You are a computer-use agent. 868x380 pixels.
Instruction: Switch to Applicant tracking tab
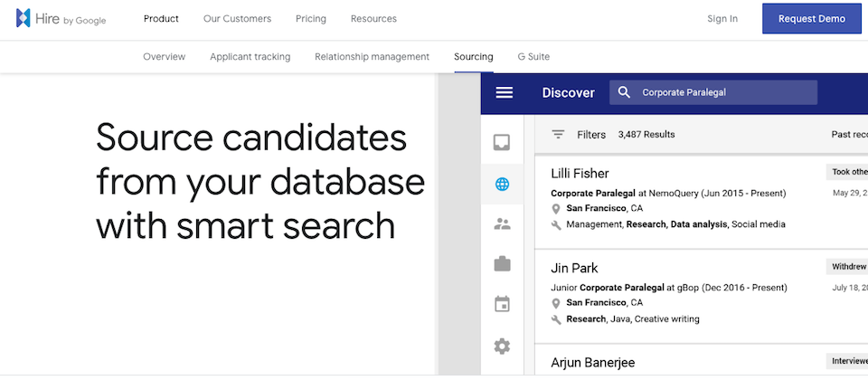(x=250, y=56)
